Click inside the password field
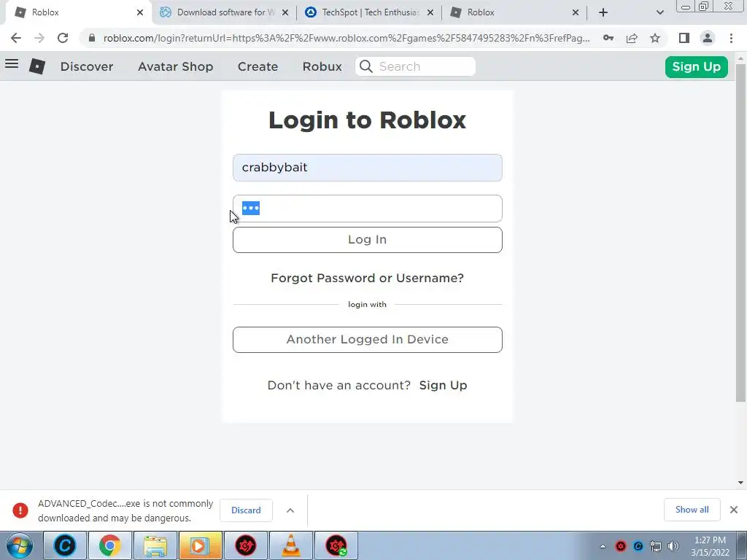 click(368, 209)
